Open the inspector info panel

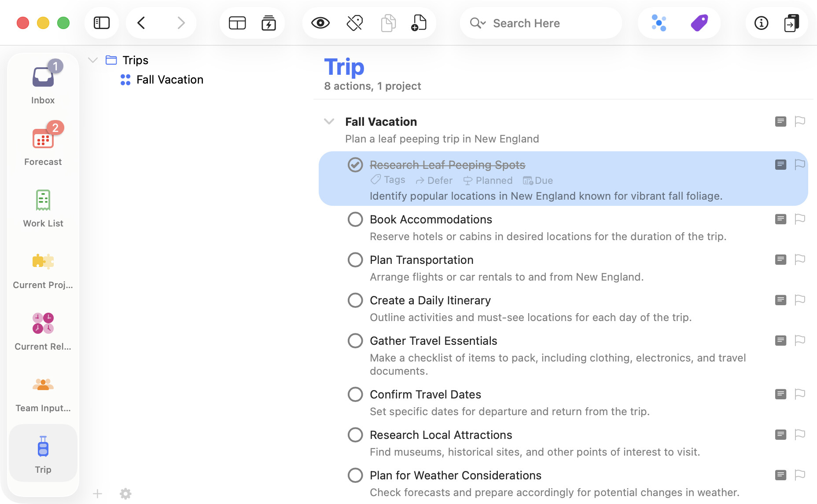(761, 23)
